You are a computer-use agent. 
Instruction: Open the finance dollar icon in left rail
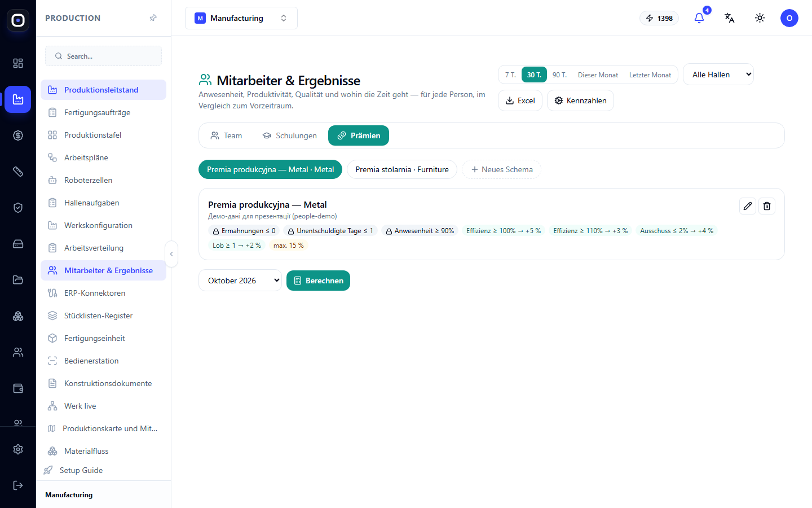[18, 135]
